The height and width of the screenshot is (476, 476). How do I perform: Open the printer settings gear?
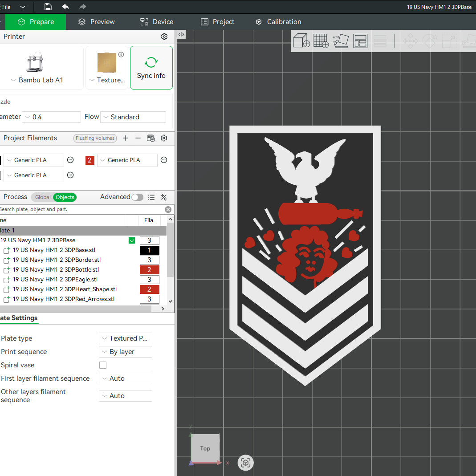coord(164,37)
